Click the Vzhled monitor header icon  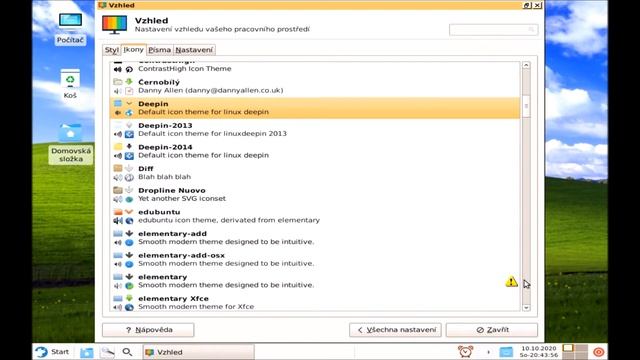pyautogui.click(x=114, y=24)
